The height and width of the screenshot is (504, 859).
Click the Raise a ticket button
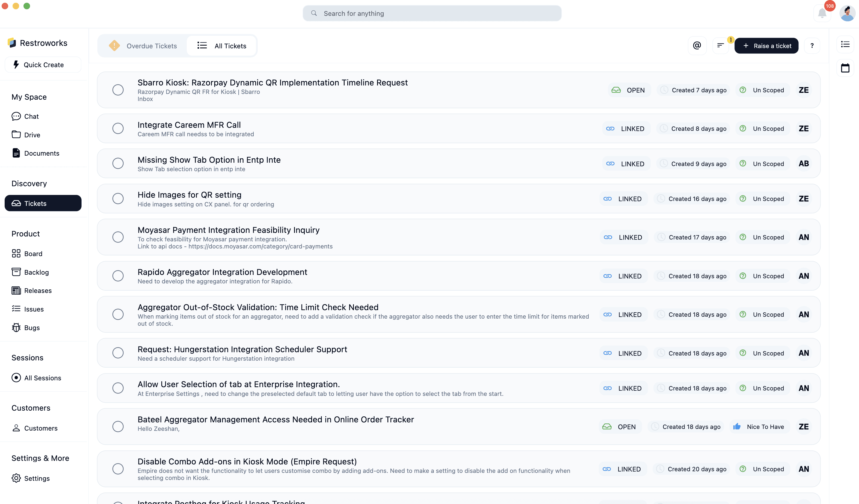coord(766,46)
